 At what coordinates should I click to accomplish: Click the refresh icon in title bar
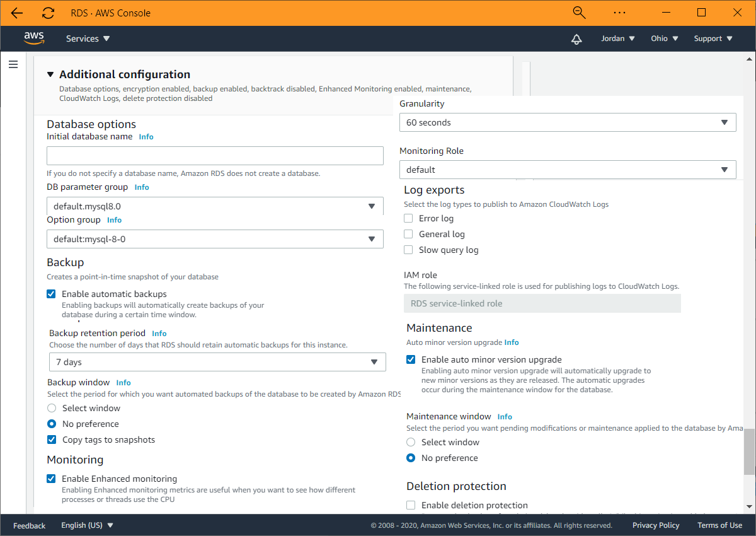[x=48, y=13]
